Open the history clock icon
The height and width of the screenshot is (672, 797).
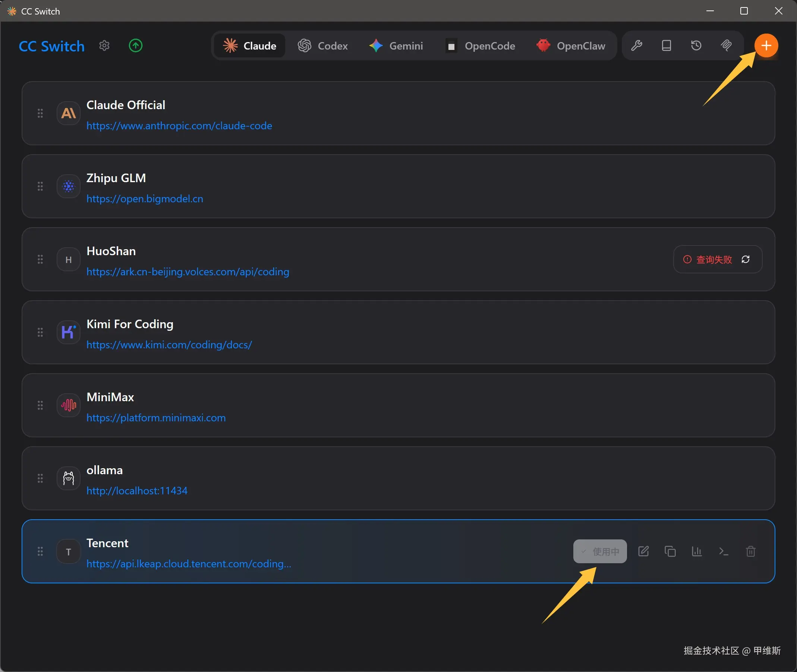tap(696, 46)
